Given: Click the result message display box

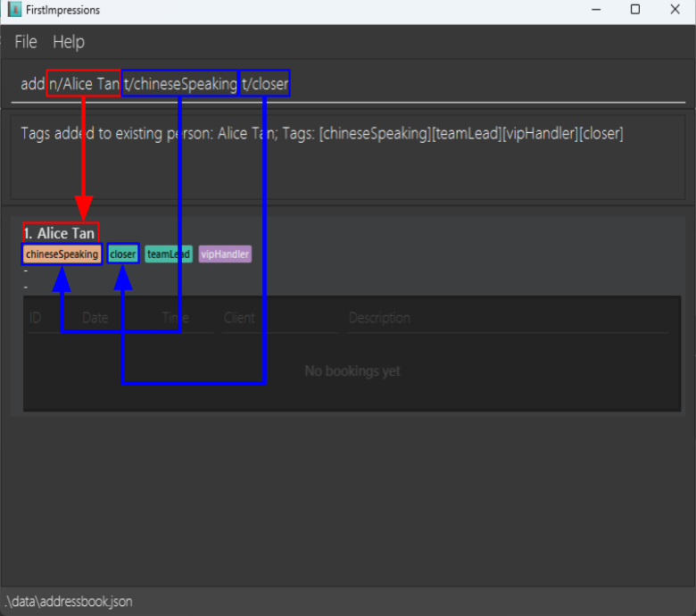Looking at the screenshot, I should tap(348, 157).
